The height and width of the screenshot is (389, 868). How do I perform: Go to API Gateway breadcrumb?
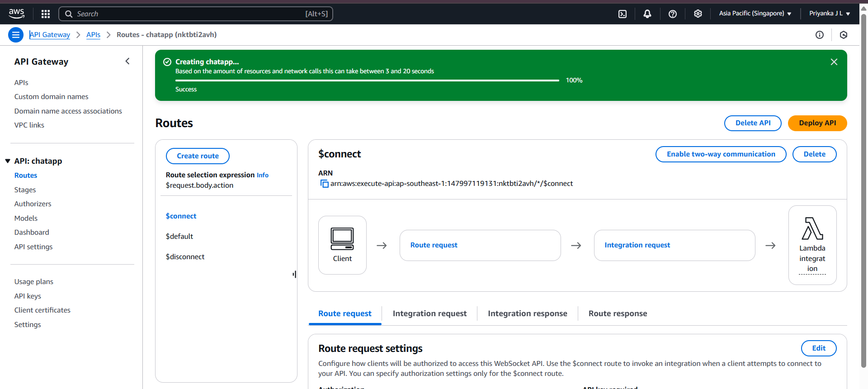[x=50, y=35]
